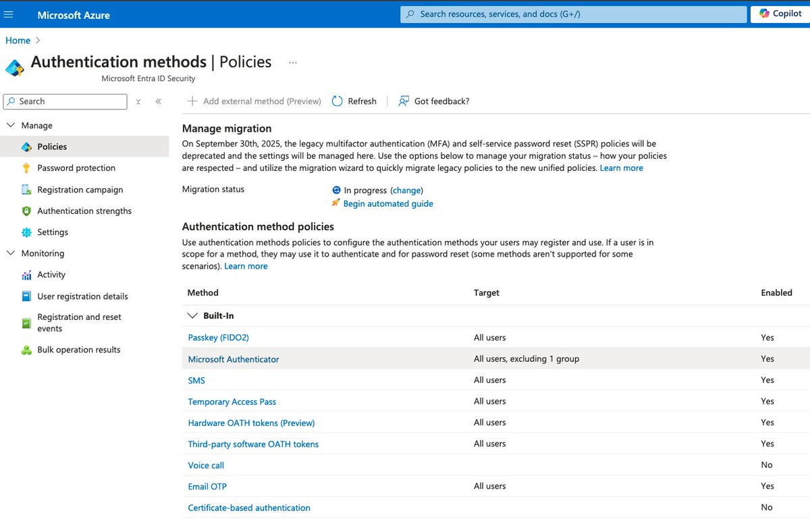Collapse the Built-In methods group
The width and height of the screenshot is (810, 532).
(193, 315)
